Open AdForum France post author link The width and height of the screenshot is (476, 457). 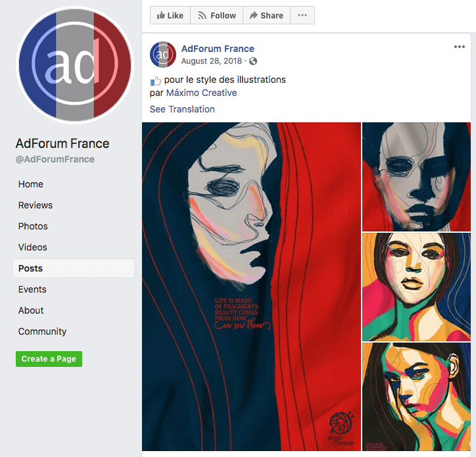[218, 49]
